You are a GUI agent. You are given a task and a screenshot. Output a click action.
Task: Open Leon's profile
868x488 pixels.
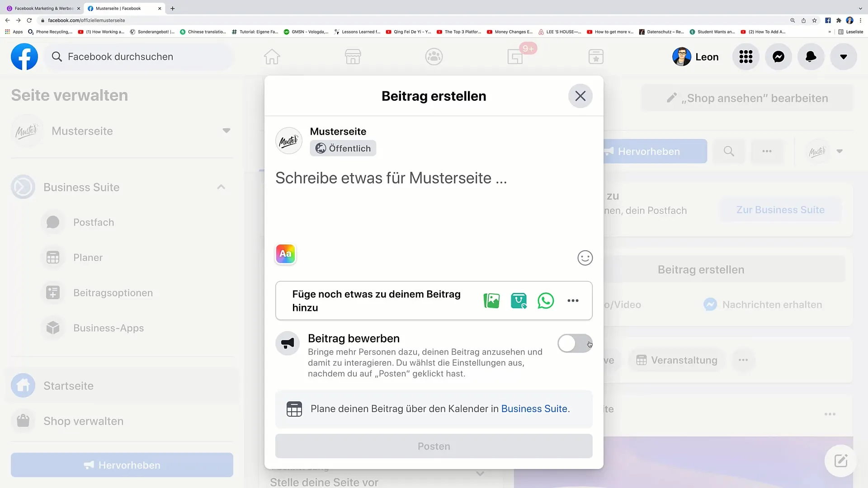696,57
